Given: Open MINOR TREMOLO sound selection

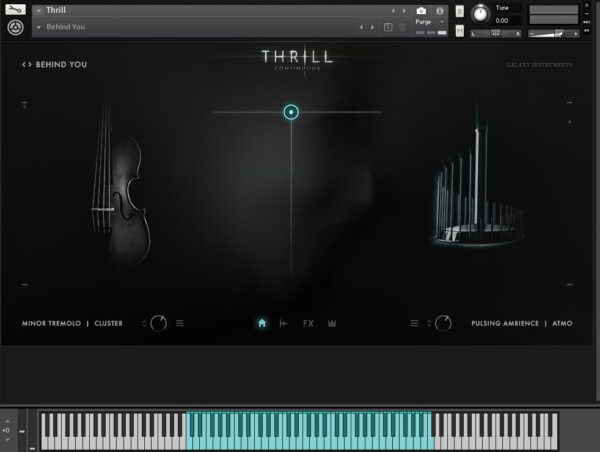Looking at the screenshot, I should pyautogui.click(x=51, y=323).
